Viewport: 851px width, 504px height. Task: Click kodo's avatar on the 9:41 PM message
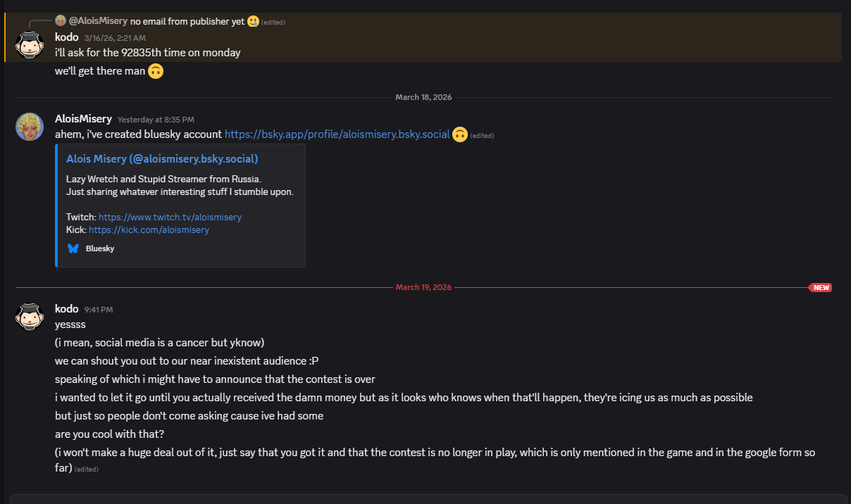[29, 316]
